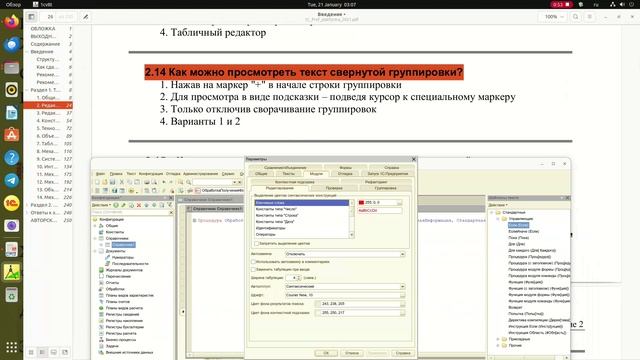Click the cut scissors icon in 1C toolbar
This screenshot has width=640, height=360.
tap(121, 182)
